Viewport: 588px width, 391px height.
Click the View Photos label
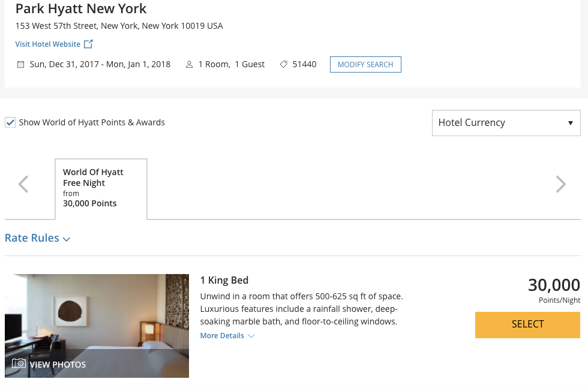(58, 364)
